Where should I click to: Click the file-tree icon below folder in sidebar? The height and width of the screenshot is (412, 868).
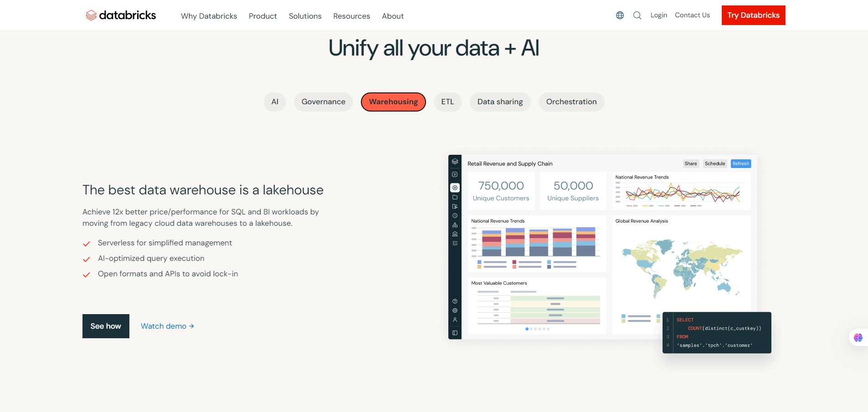point(455,206)
